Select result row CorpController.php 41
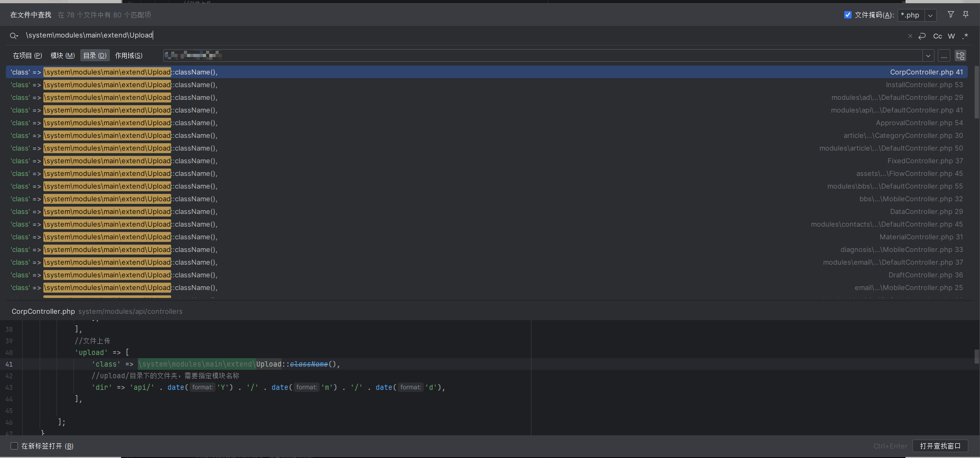Screen dimensions: 980x458 [x=487, y=72]
